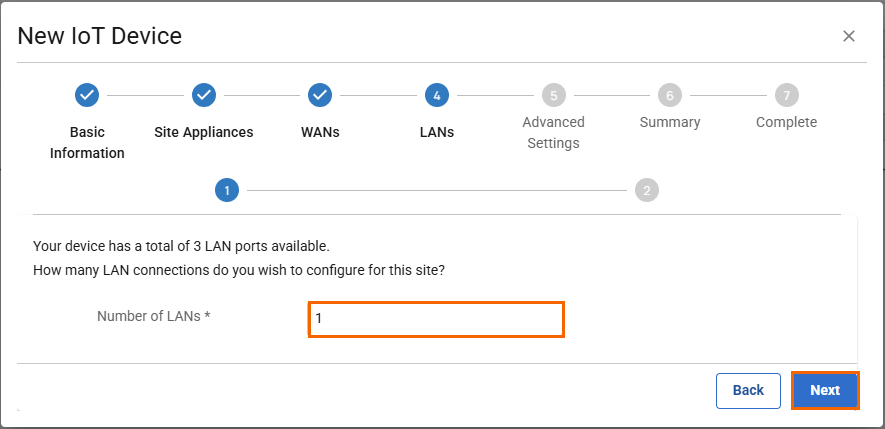The height and width of the screenshot is (429, 885).
Task: Click the step 5 Advanced Settings circle
Action: coord(553,95)
